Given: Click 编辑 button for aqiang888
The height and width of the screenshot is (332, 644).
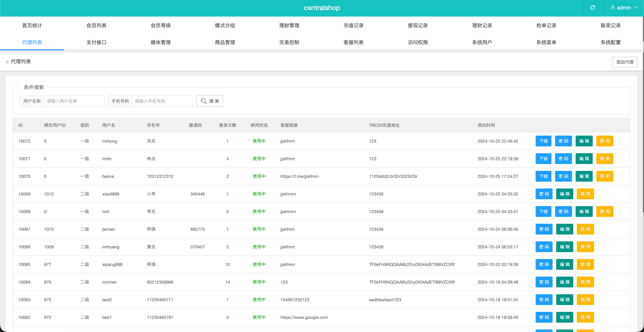Looking at the screenshot, I should click(565, 264).
